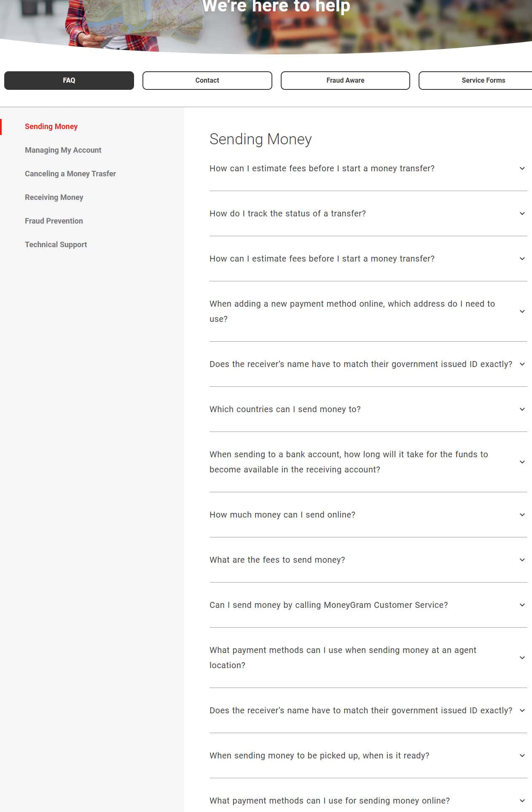Select Receiving Money in the sidebar

[x=54, y=197]
